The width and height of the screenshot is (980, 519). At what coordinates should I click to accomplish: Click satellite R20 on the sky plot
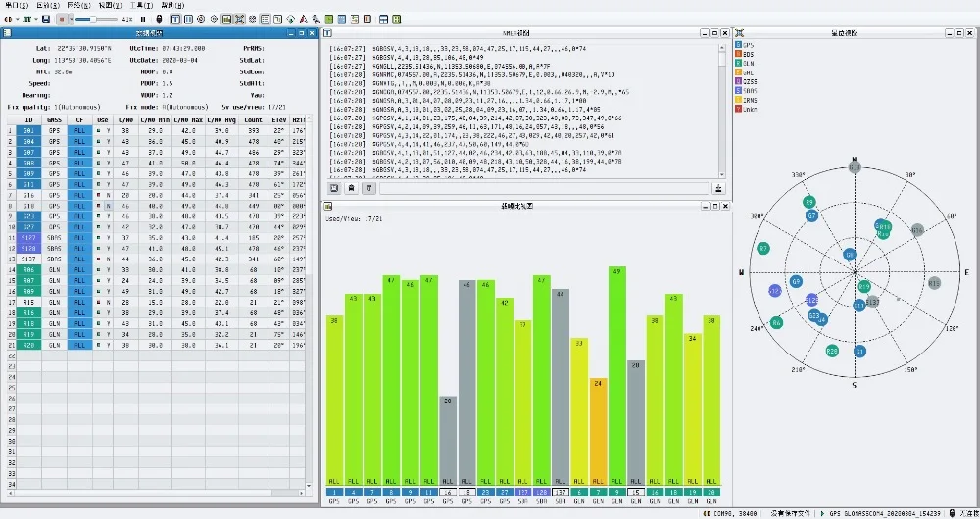832,351
